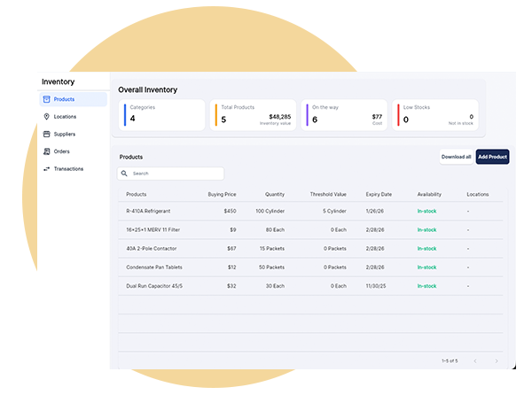Click the Locations pin icon

(46, 117)
